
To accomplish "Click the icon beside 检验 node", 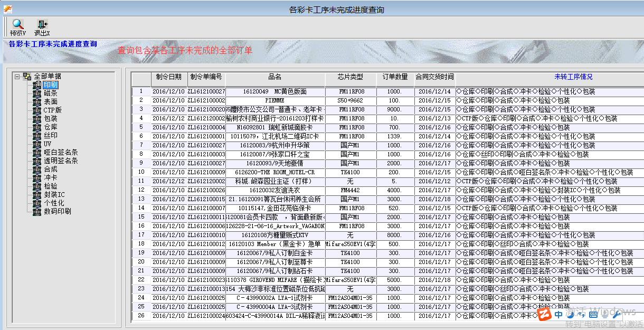I will point(37,186).
